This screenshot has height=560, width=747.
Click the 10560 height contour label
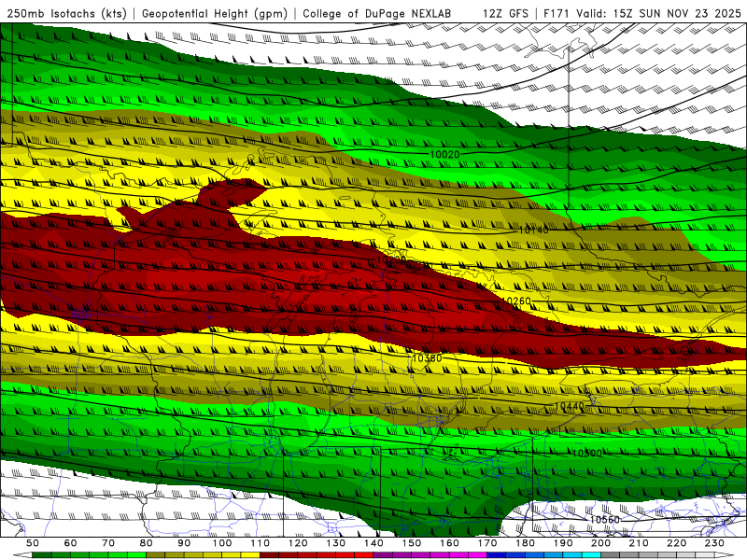tap(604, 520)
